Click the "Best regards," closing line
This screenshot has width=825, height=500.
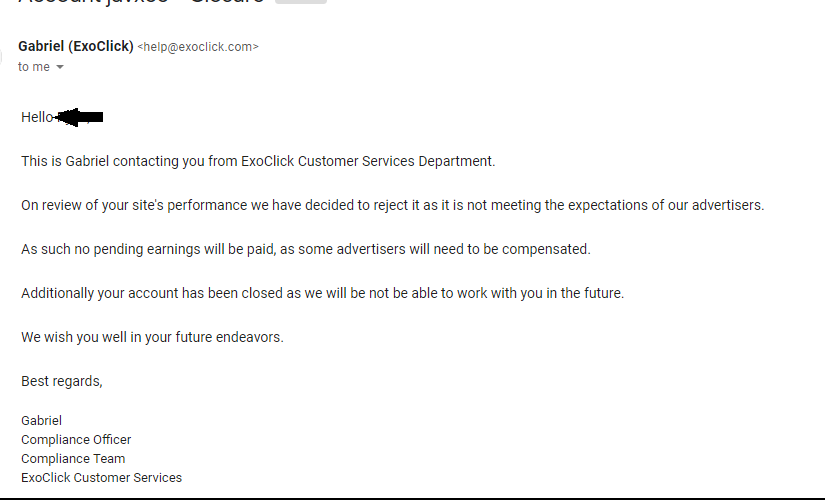62,381
